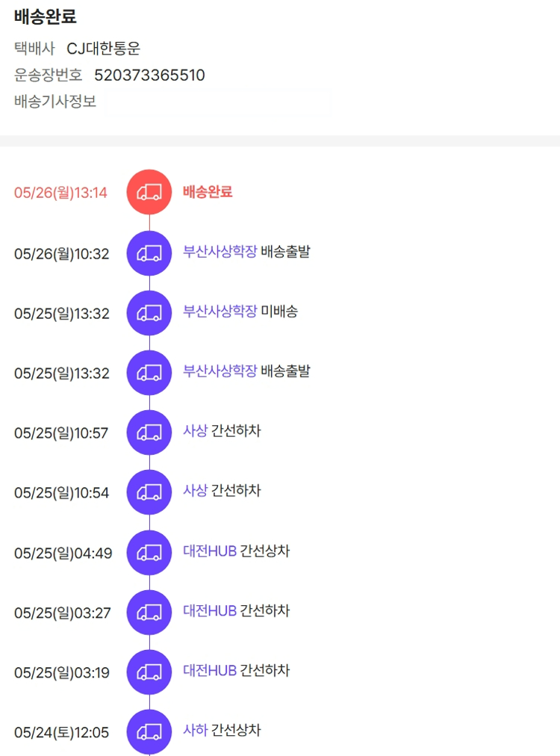Click the 배송완료 heading at top

(45, 17)
